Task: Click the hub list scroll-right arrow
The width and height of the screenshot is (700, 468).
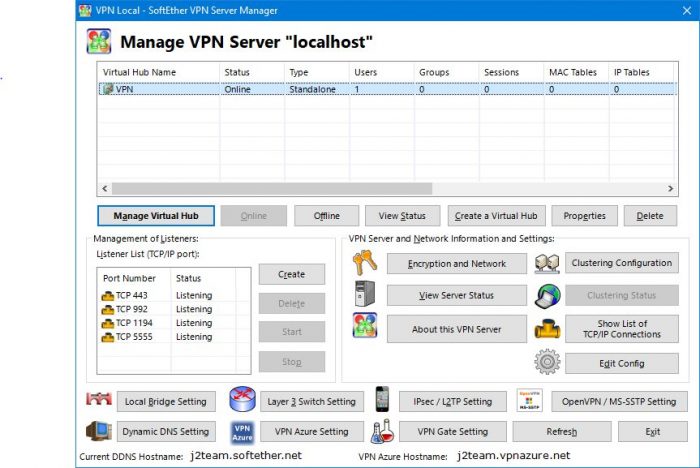Action: point(671,188)
